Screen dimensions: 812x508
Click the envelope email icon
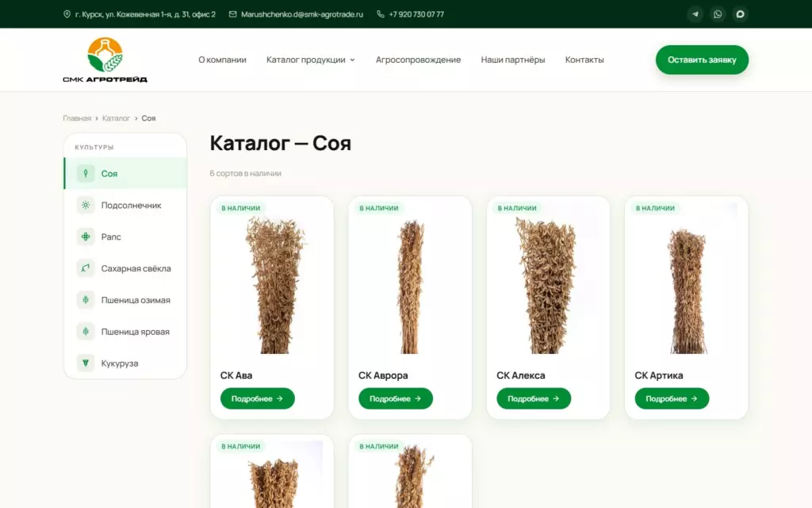[233, 14]
